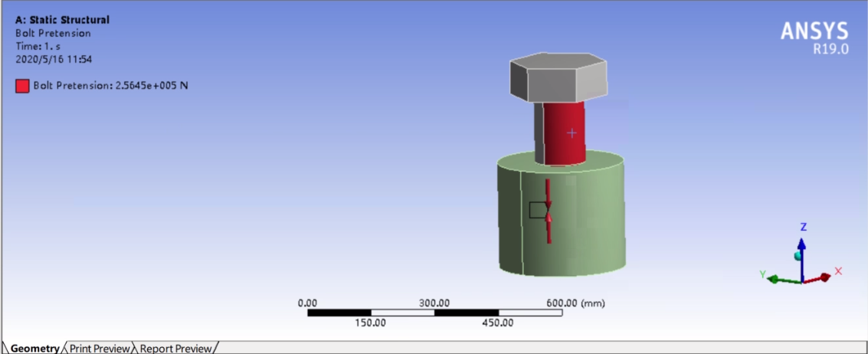
Task: Click the cyan isometric ball on the triad
Action: point(798,256)
